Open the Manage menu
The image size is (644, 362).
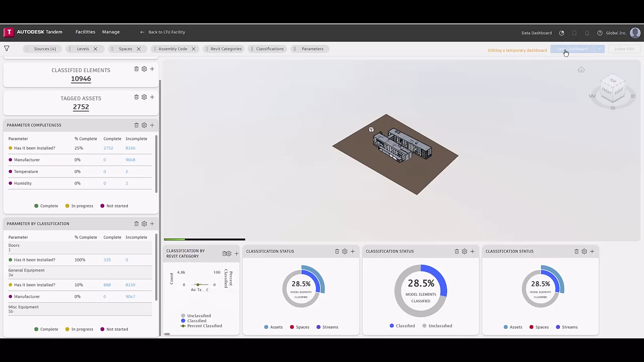click(111, 32)
